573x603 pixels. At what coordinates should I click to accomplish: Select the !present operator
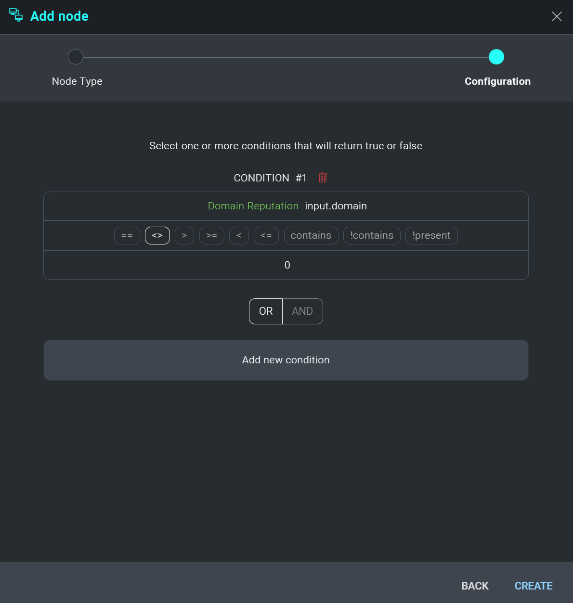(x=431, y=235)
